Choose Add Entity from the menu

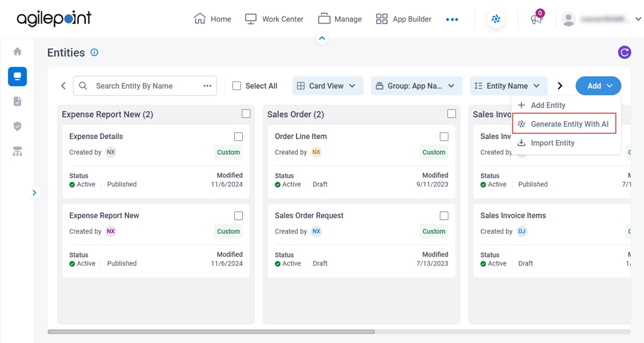tap(566, 105)
